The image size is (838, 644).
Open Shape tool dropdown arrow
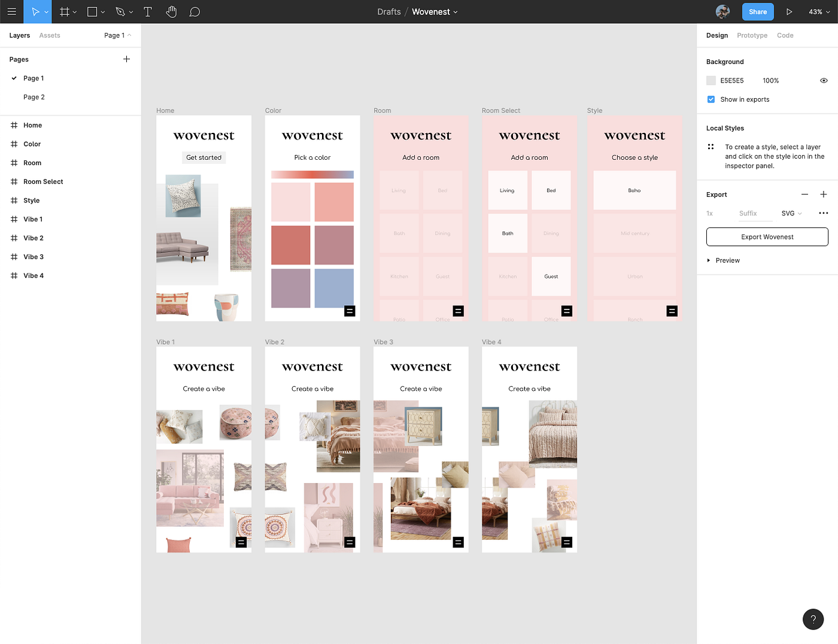pyautogui.click(x=103, y=12)
